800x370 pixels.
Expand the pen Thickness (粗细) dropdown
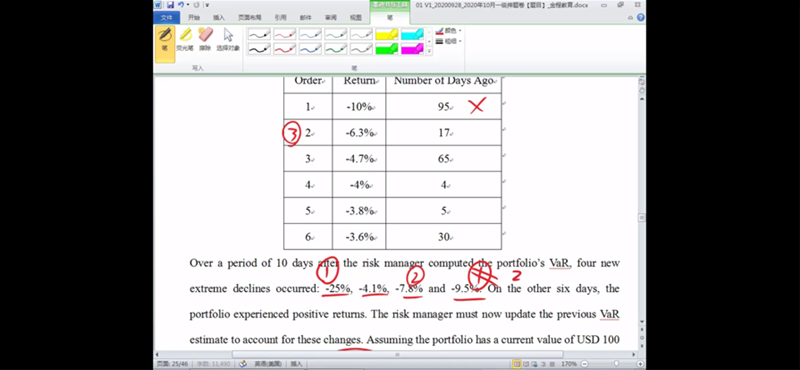449,41
